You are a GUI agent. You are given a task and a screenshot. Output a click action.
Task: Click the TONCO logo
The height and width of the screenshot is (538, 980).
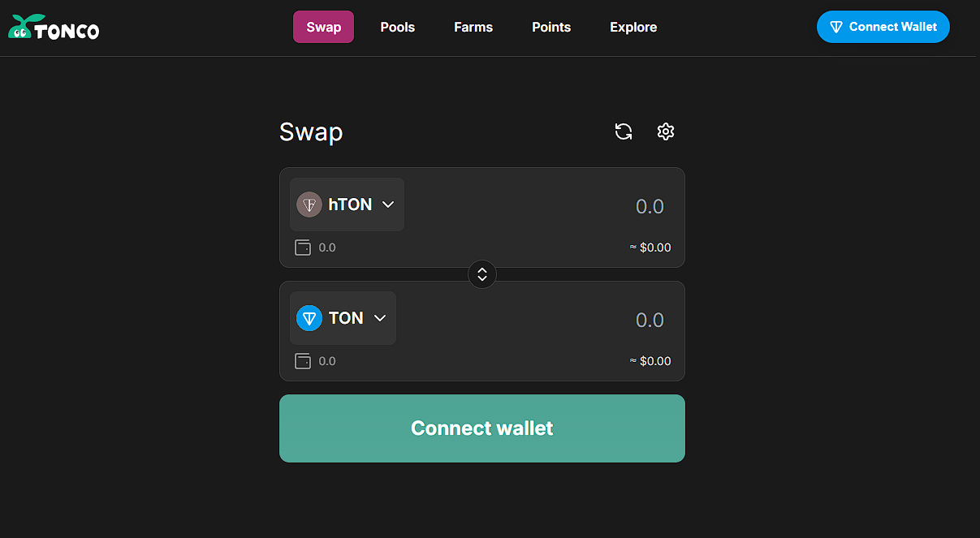pyautogui.click(x=54, y=28)
